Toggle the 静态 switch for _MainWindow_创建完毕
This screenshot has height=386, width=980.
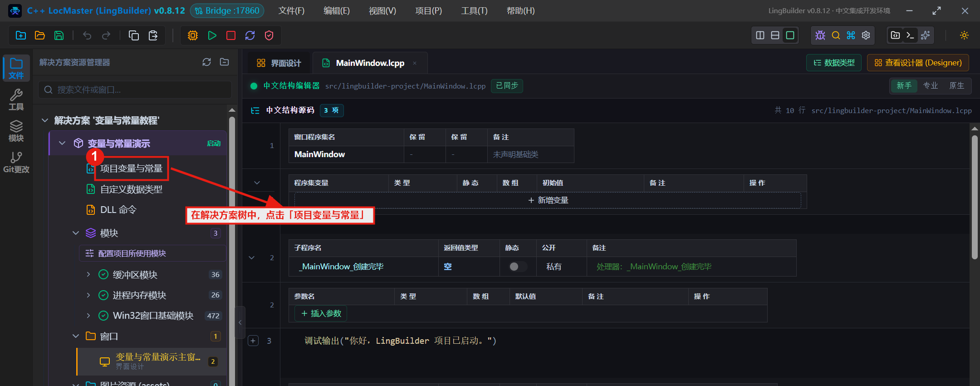pos(518,267)
